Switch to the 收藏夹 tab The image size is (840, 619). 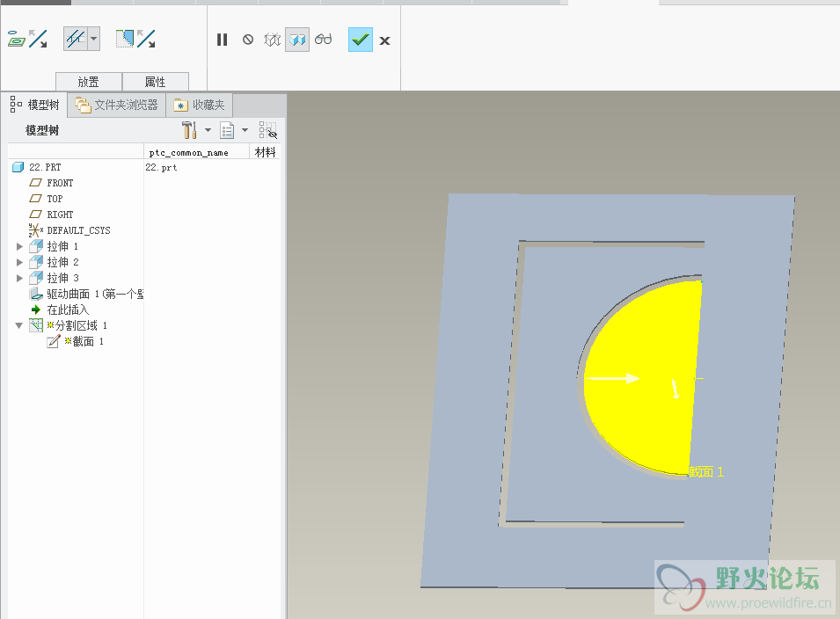click(200, 105)
